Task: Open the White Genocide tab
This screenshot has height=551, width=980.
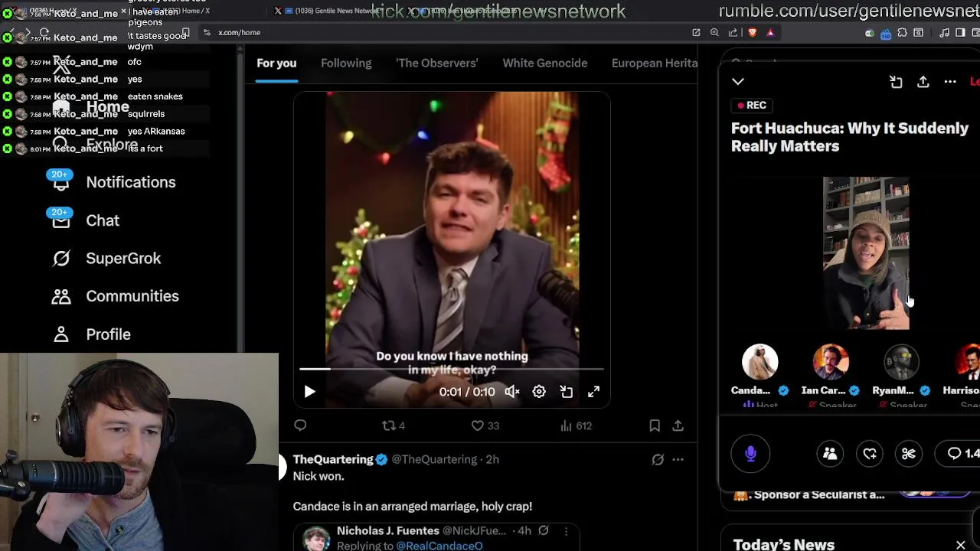Action: [545, 63]
